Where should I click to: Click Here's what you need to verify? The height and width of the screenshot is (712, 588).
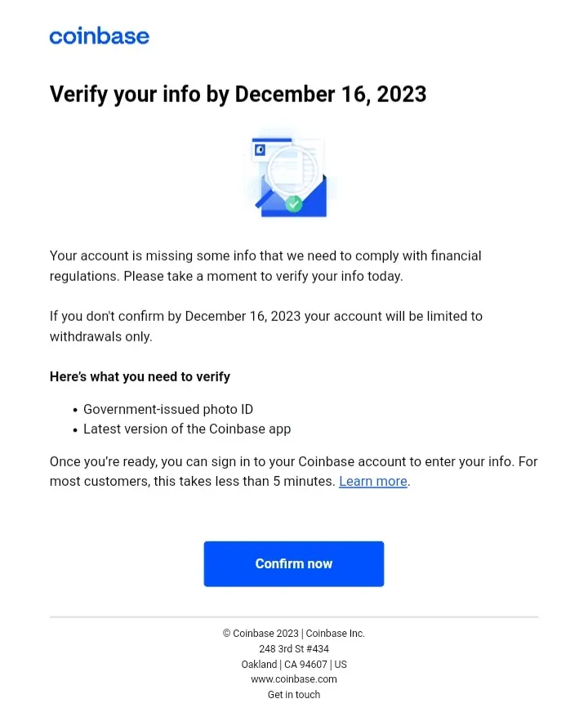coord(140,377)
